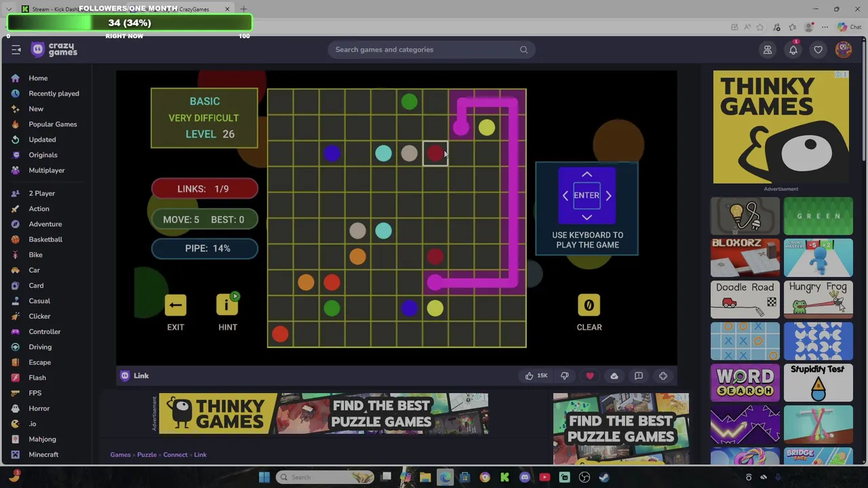This screenshot has width=868, height=488.
Task: Open Recently played in sidebar
Action: point(54,94)
